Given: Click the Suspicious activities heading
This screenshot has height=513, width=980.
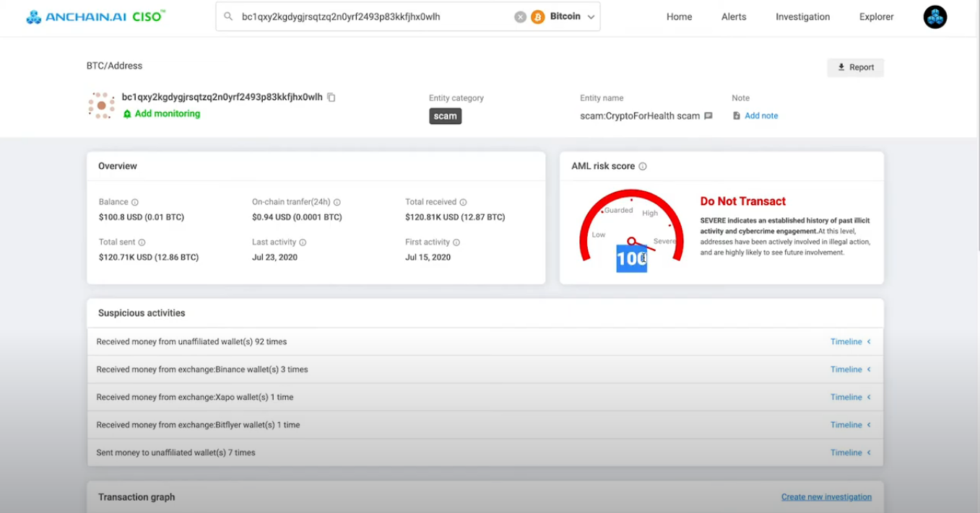Looking at the screenshot, I should click(142, 313).
